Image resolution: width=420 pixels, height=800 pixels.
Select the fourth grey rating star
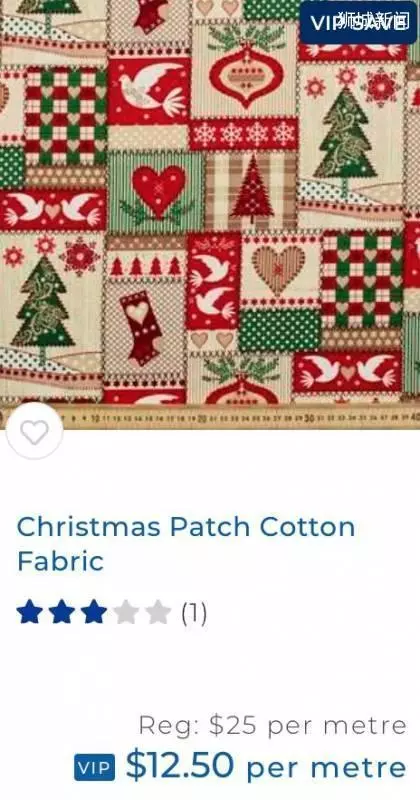point(126,612)
